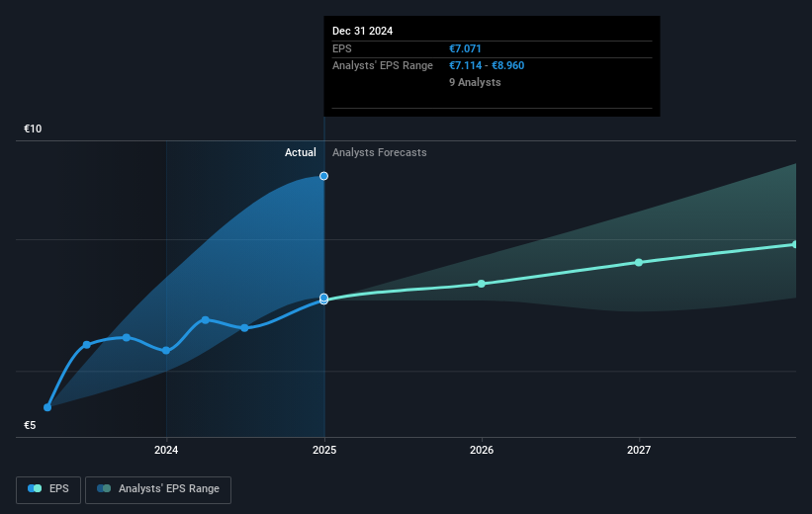Toggle the Analysts' EPS Range legend button
This screenshot has width=812, height=514.
(158, 489)
